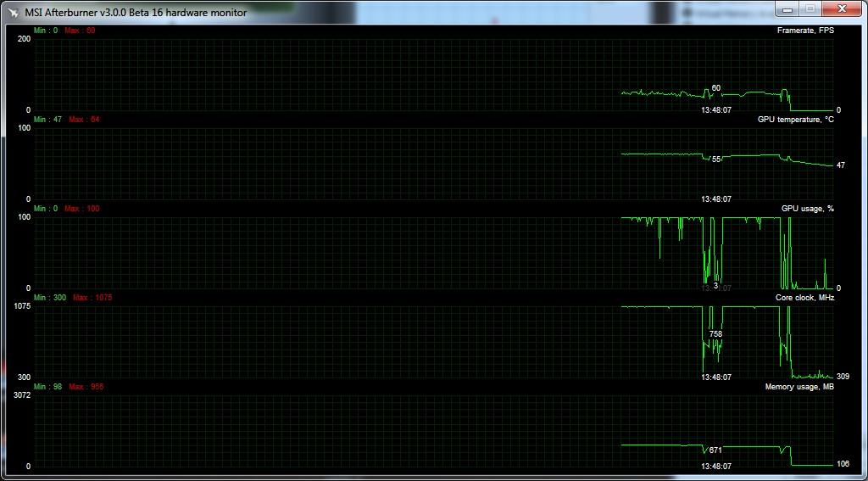The image size is (868, 481).
Task: Click the 671 marker value on Memory graph
Action: (x=715, y=450)
